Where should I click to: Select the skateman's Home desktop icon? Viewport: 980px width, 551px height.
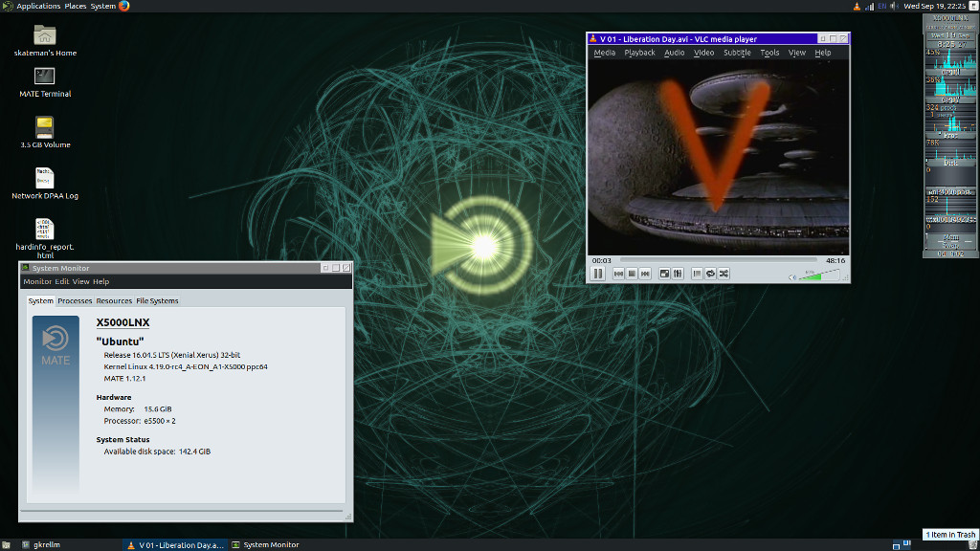point(45,40)
